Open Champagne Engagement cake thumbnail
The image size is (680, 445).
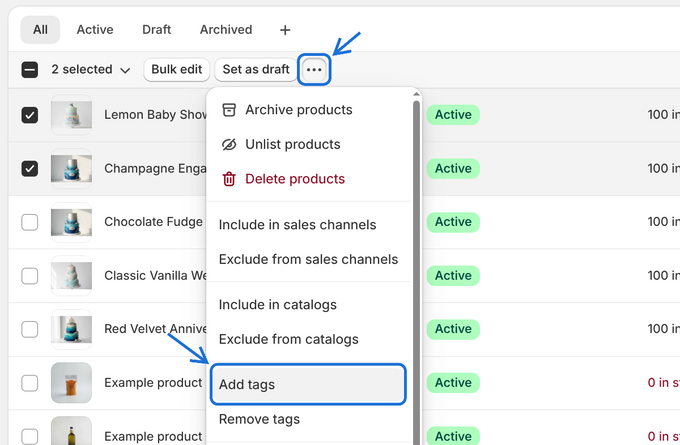[71, 168]
